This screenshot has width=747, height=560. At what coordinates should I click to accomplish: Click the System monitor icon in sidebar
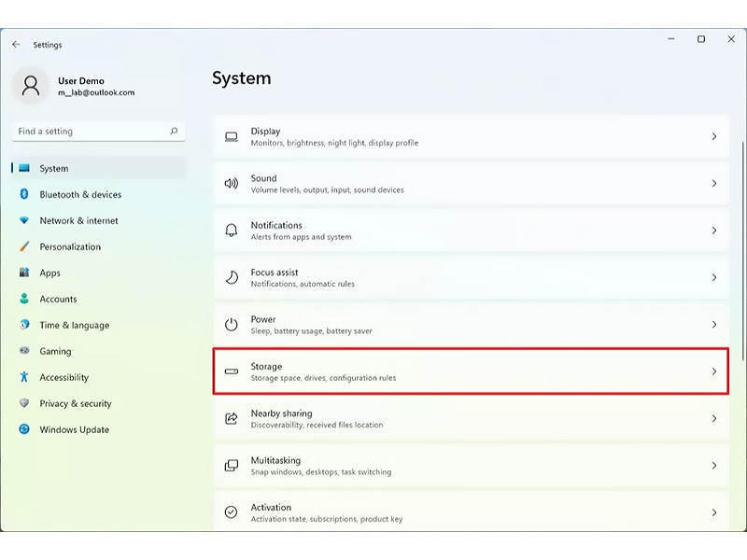pyautogui.click(x=24, y=168)
